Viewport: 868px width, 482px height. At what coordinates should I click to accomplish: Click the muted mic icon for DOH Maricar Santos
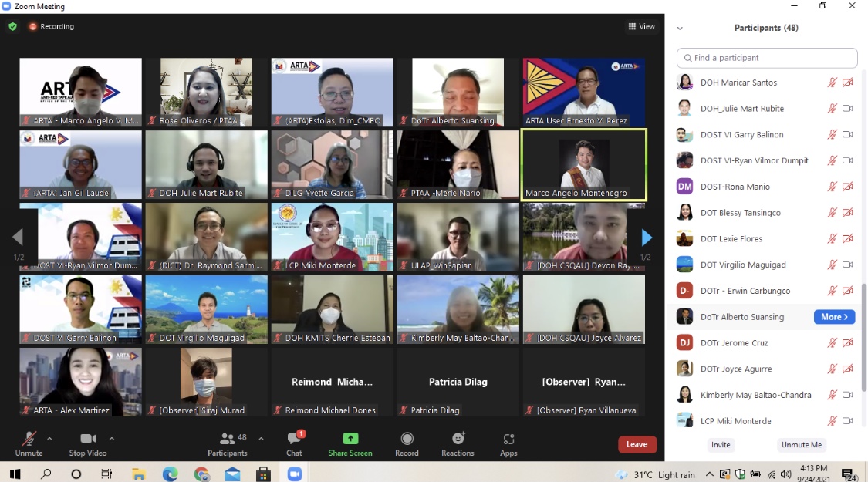(x=832, y=83)
